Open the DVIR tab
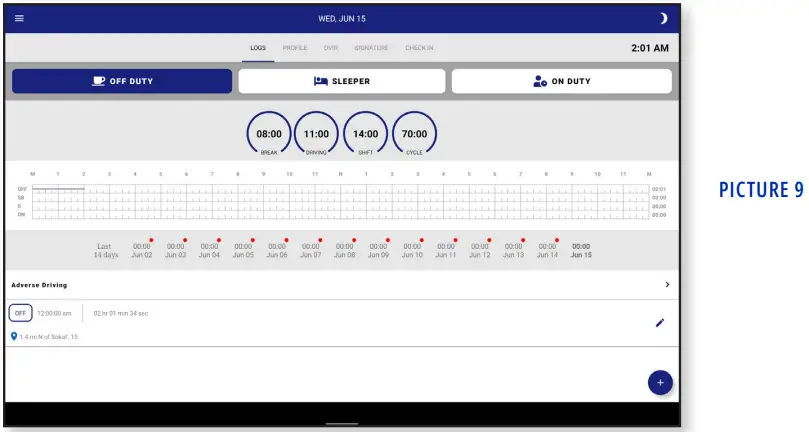The height and width of the screenshot is (432, 809). (x=331, y=48)
